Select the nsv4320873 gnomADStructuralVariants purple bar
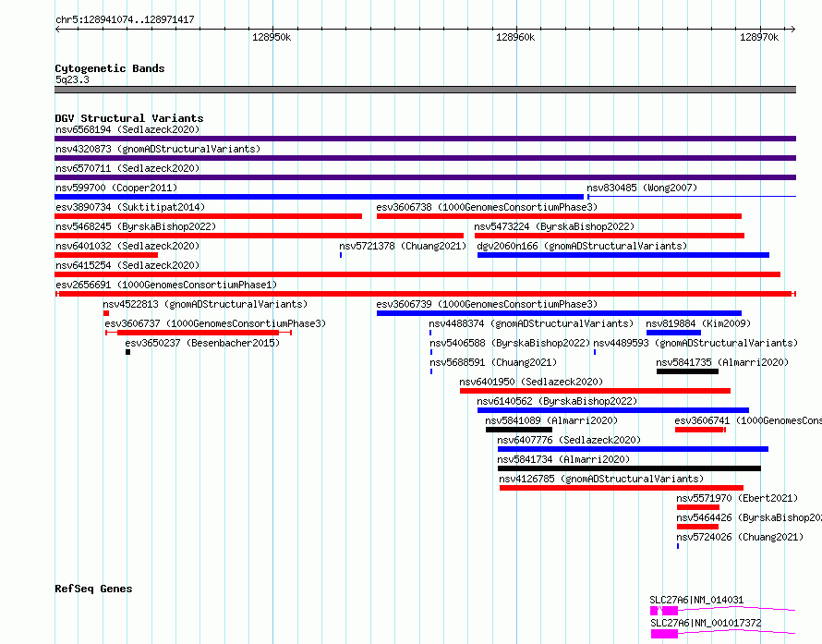 [x=425, y=158]
